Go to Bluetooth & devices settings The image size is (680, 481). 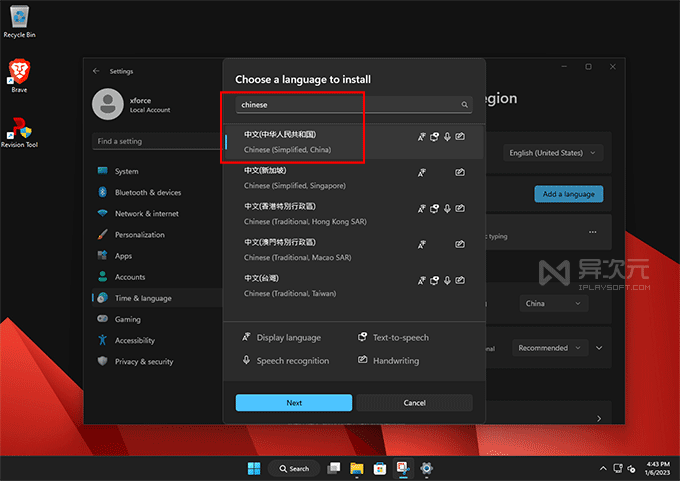pyautogui.click(x=147, y=192)
